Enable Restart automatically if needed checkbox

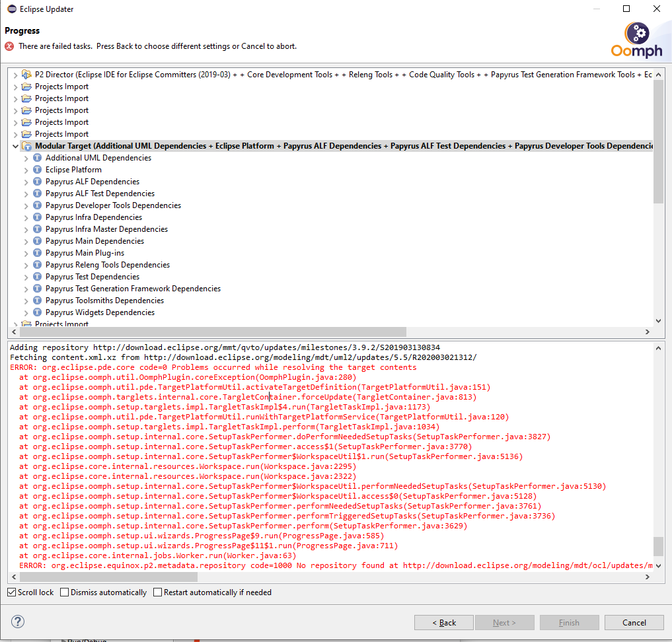[x=158, y=592]
